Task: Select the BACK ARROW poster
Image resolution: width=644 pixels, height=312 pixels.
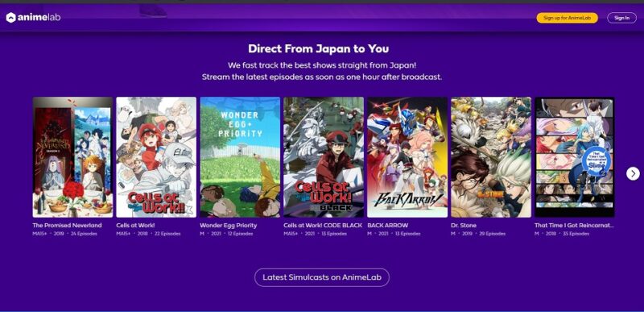Action: 407,157
